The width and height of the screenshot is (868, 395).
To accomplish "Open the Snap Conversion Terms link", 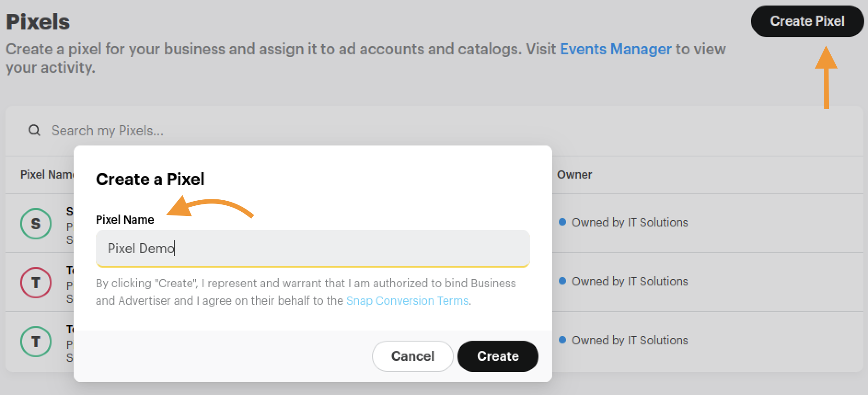I will click(407, 301).
